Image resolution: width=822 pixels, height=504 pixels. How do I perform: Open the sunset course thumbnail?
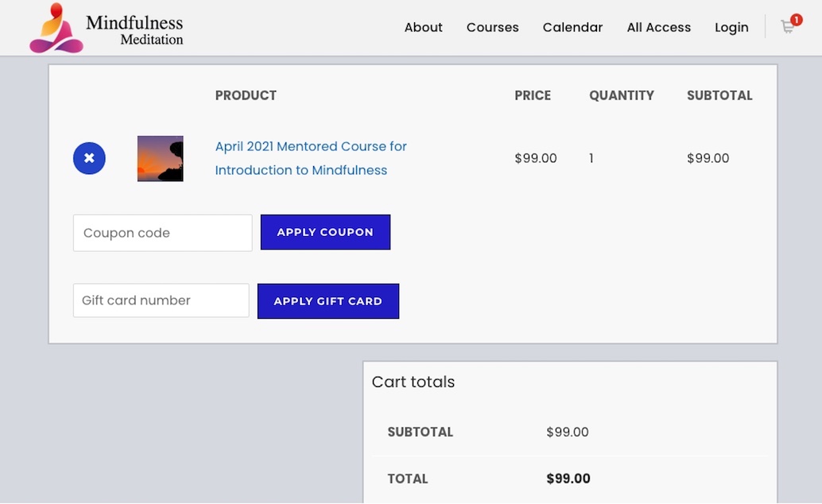click(161, 158)
